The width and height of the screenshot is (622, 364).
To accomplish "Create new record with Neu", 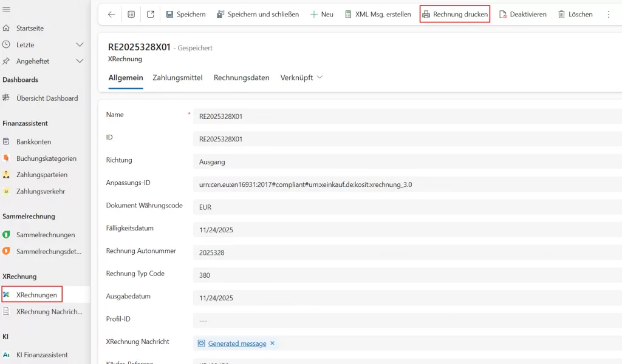I will pyautogui.click(x=322, y=15).
